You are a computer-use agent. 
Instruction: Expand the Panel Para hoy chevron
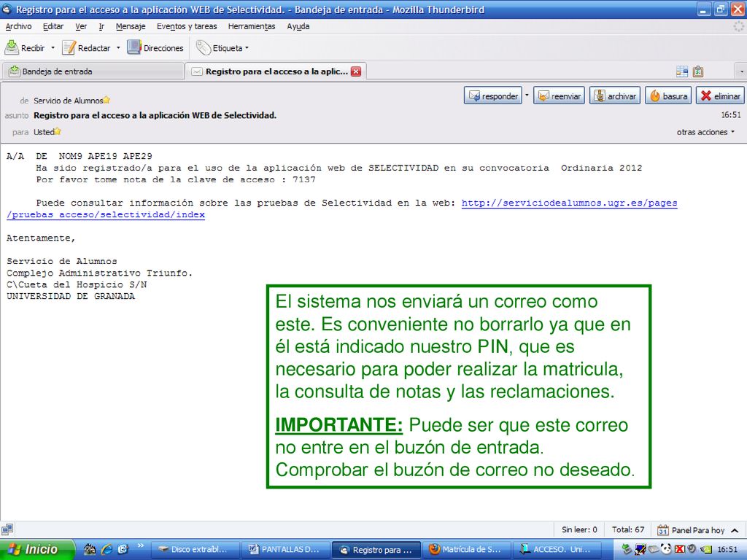[735, 530]
